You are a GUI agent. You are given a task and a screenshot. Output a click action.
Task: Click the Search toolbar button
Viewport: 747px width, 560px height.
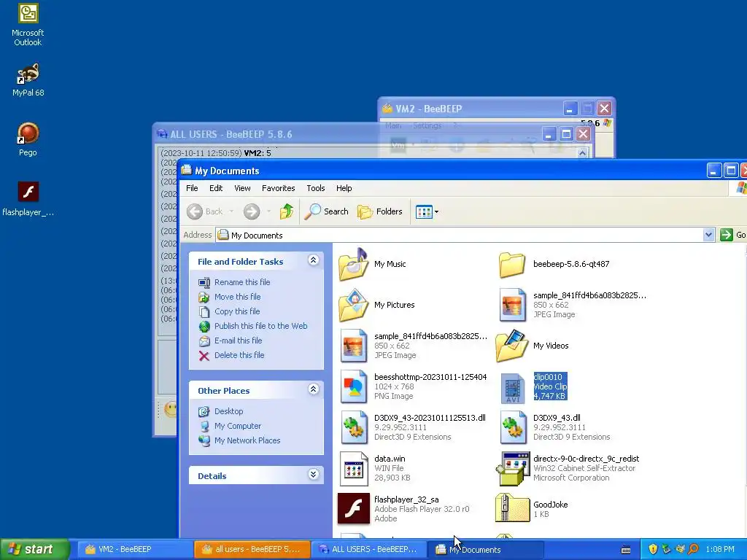[327, 211]
